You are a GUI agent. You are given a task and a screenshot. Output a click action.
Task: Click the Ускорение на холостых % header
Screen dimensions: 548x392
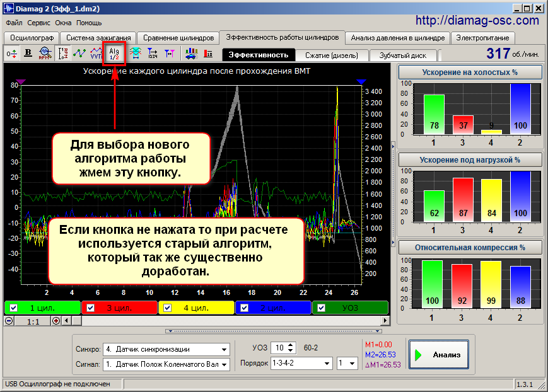point(470,72)
